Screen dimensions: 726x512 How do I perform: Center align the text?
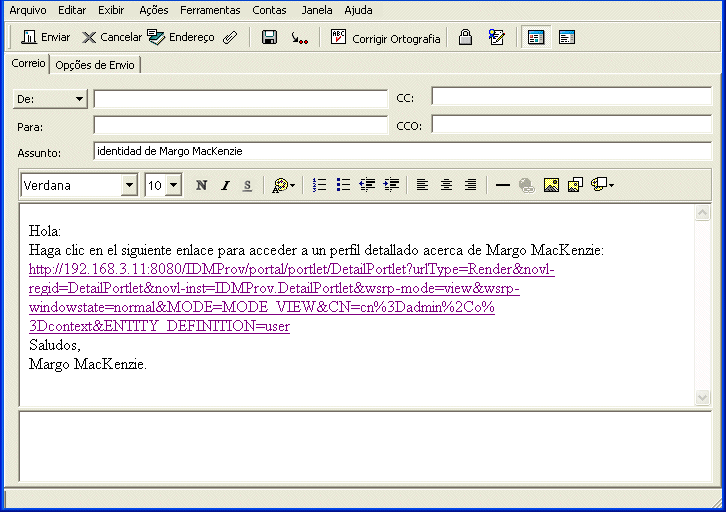pos(446,185)
